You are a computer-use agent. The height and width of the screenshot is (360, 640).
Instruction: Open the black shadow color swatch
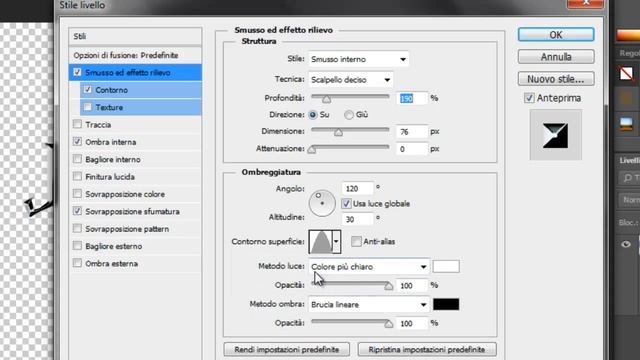coord(446,304)
